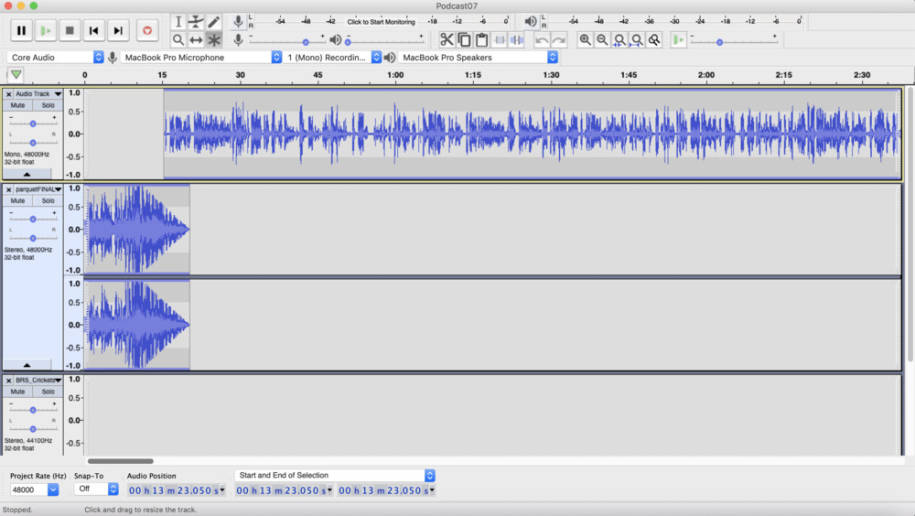Collapse the parquetFINAL track with its arrow
This screenshot has height=516, width=915.
point(27,365)
